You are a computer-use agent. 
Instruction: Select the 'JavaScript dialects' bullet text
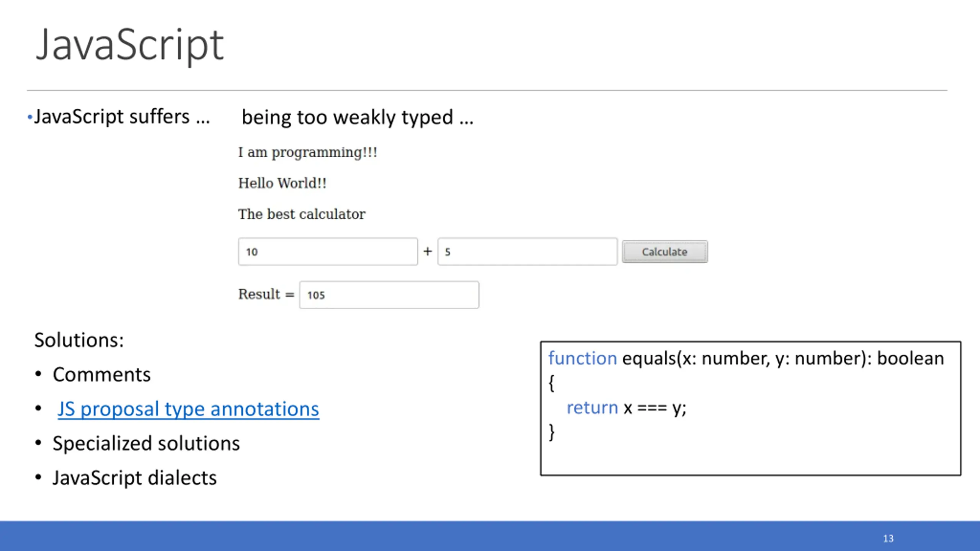(135, 478)
